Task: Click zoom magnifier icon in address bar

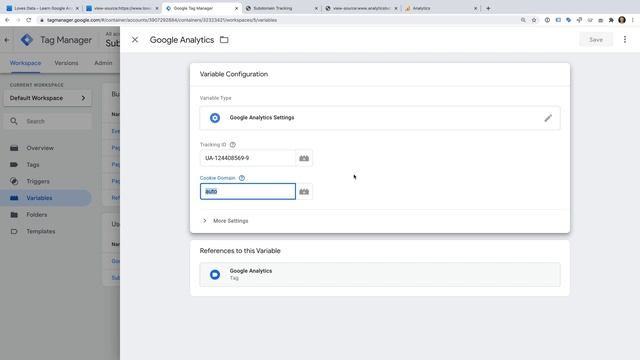Action: [523, 20]
